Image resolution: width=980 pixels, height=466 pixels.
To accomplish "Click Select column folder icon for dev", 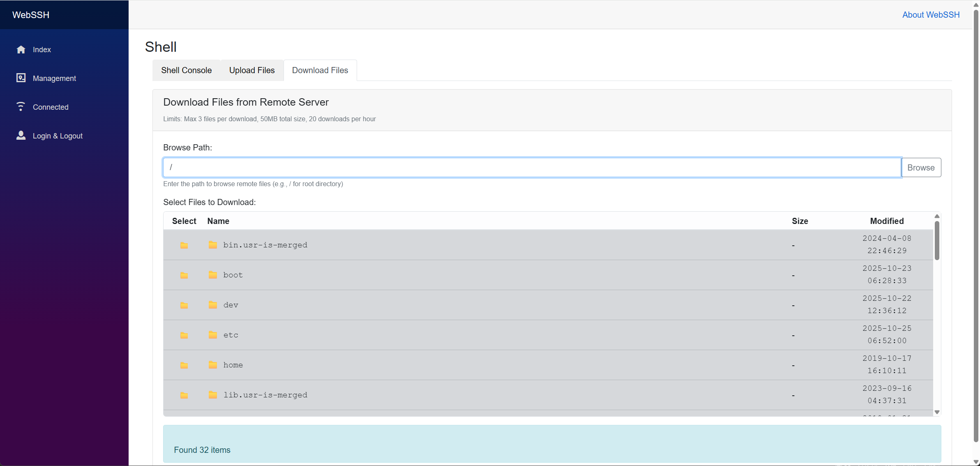I will 184,305.
